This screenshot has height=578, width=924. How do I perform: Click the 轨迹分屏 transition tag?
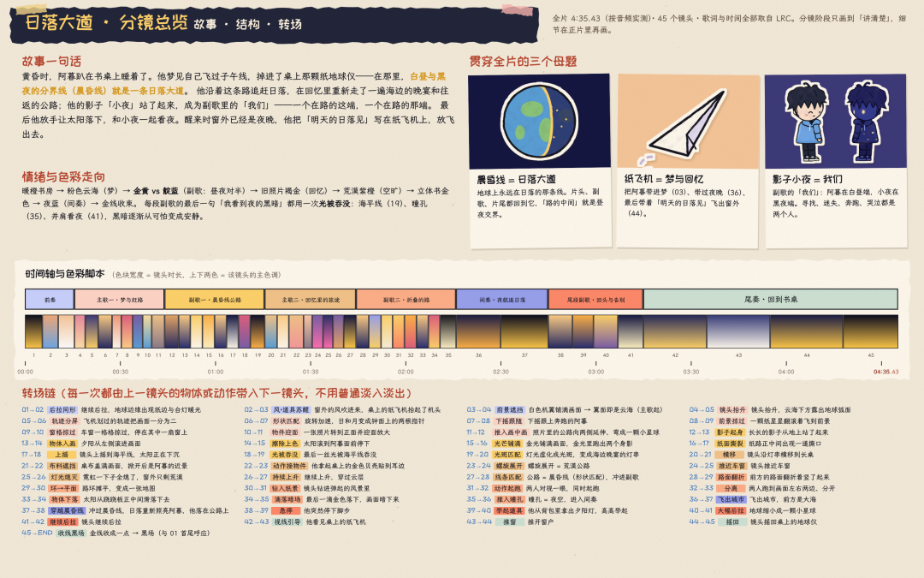pos(64,421)
